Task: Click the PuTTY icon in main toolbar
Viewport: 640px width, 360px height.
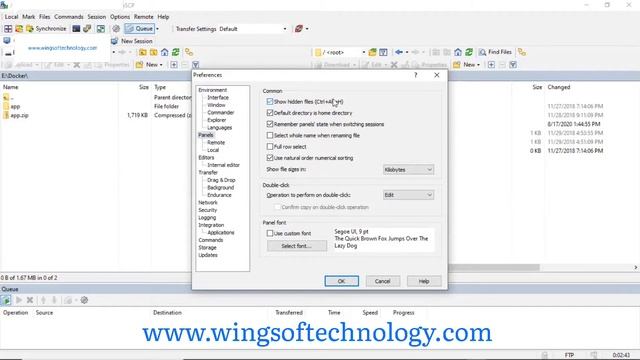Action: 87,29
